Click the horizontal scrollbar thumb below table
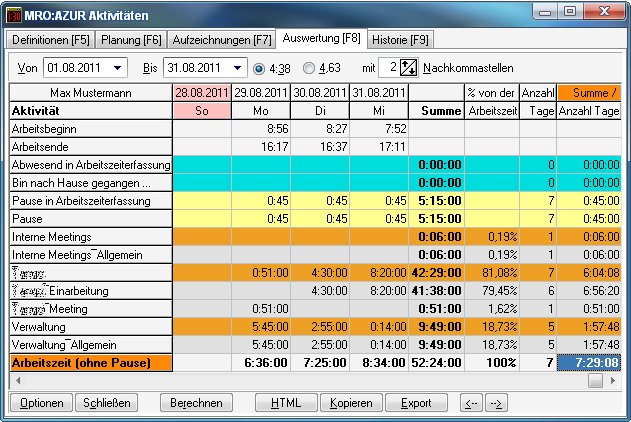The image size is (631, 422). coord(596,380)
